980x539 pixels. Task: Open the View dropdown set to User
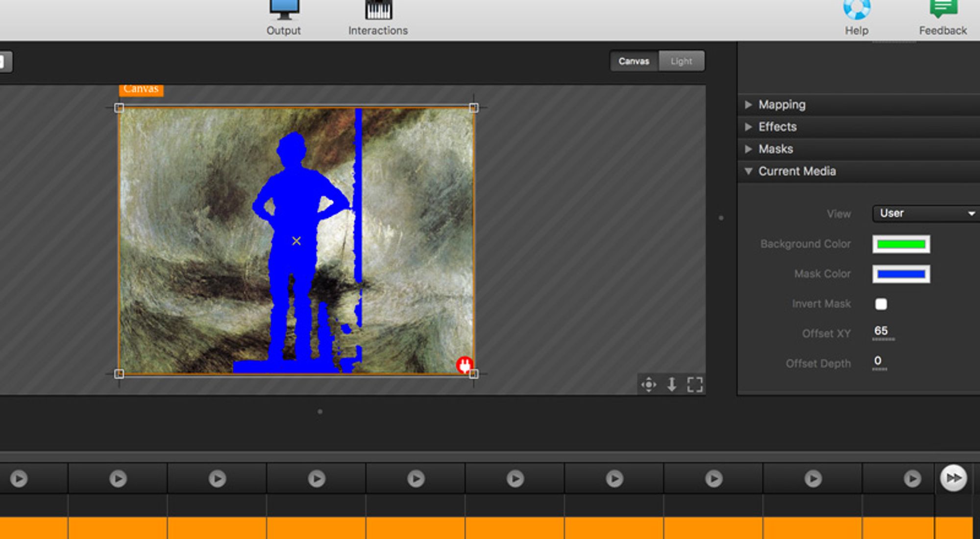(925, 213)
